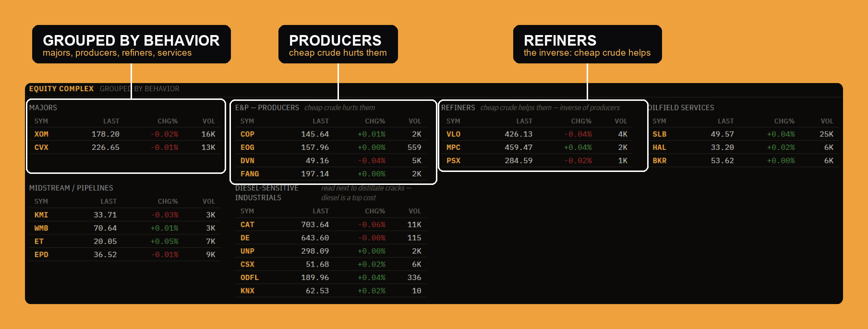This screenshot has height=329, width=868.
Task: Click CVX last price 226.65
Action: click(106, 147)
